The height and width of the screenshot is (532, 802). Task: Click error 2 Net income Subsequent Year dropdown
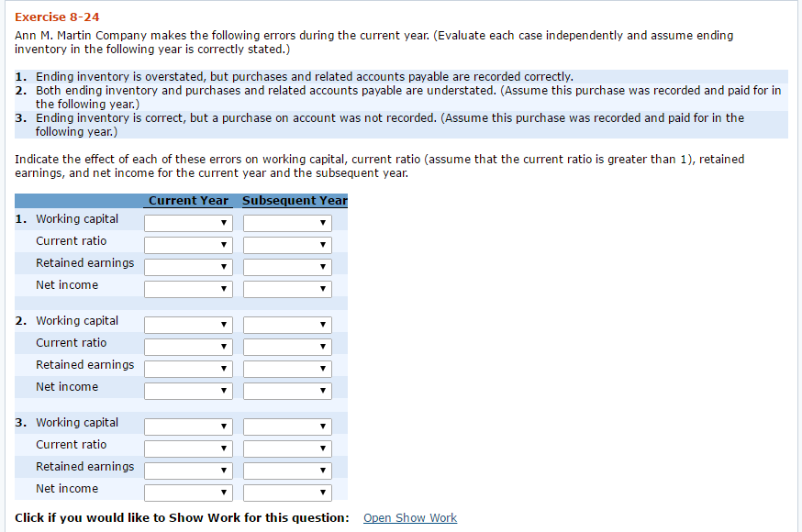point(287,391)
